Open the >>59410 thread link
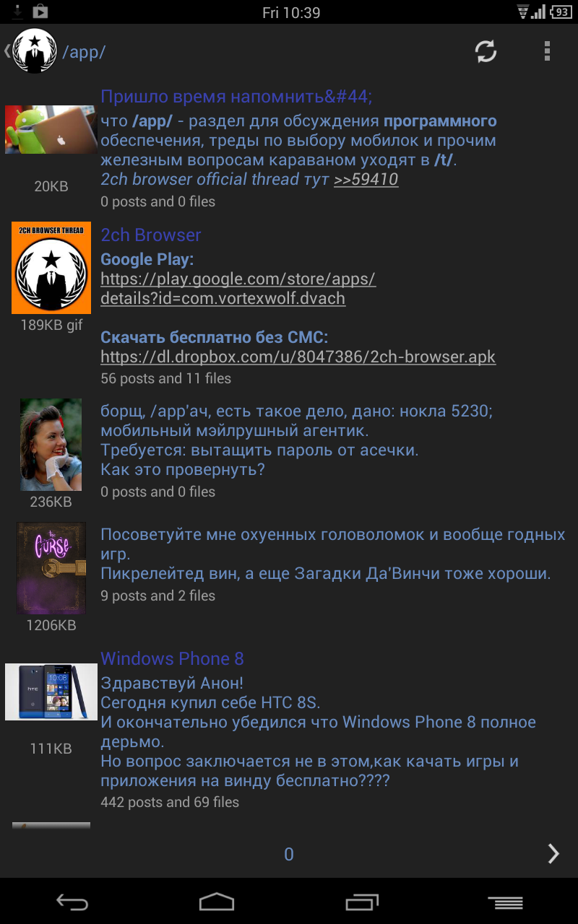Viewport: 578px width, 924px height. [x=366, y=179]
